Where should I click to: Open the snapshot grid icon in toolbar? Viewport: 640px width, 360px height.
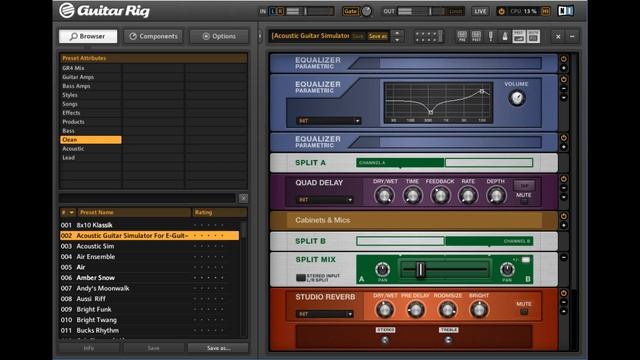pos(428,36)
